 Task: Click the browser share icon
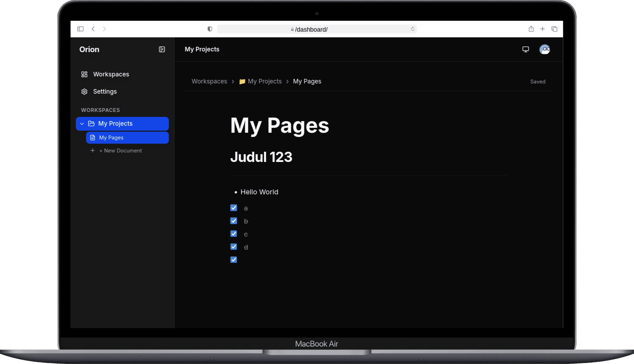(531, 29)
